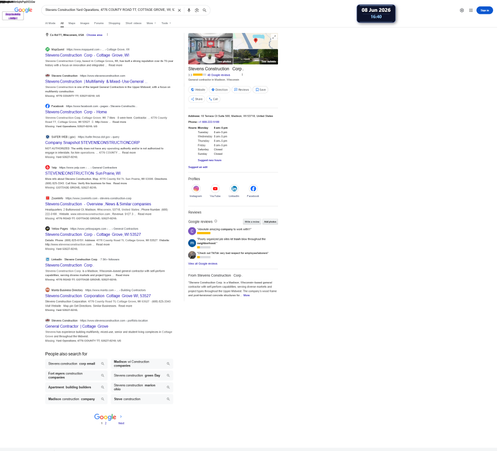This screenshot has width=500, height=451.
Task: Switch to the Short videos tab
Action: [x=133, y=23]
